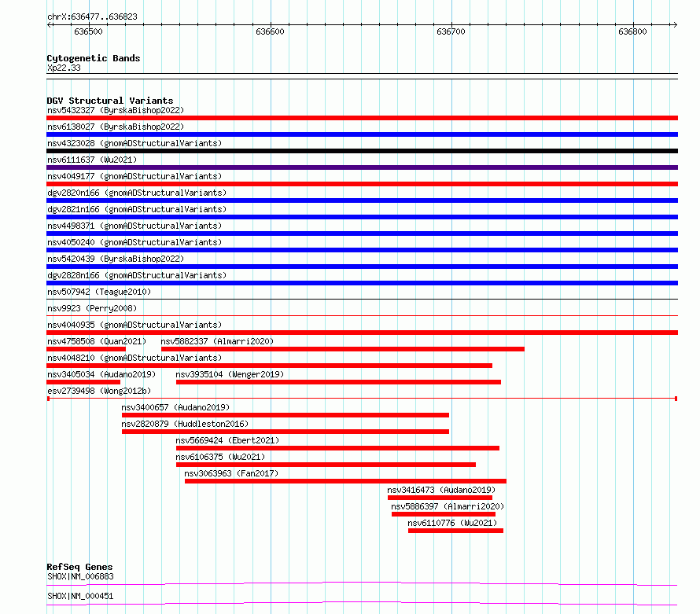Click the red bar under nsv3416473
700x614 pixels.
pyautogui.click(x=440, y=498)
